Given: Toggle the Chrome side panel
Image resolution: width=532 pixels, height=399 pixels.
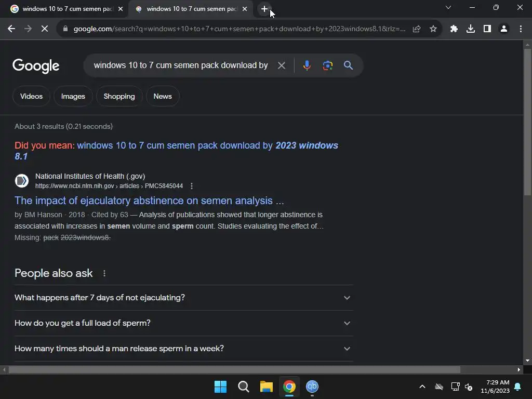Looking at the screenshot, I should [487, 29].
